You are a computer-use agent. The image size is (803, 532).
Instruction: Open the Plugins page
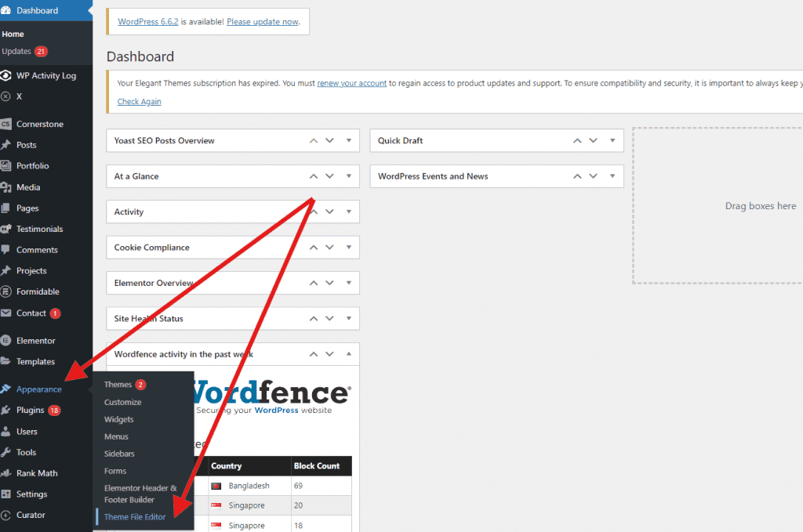(31, 410)
